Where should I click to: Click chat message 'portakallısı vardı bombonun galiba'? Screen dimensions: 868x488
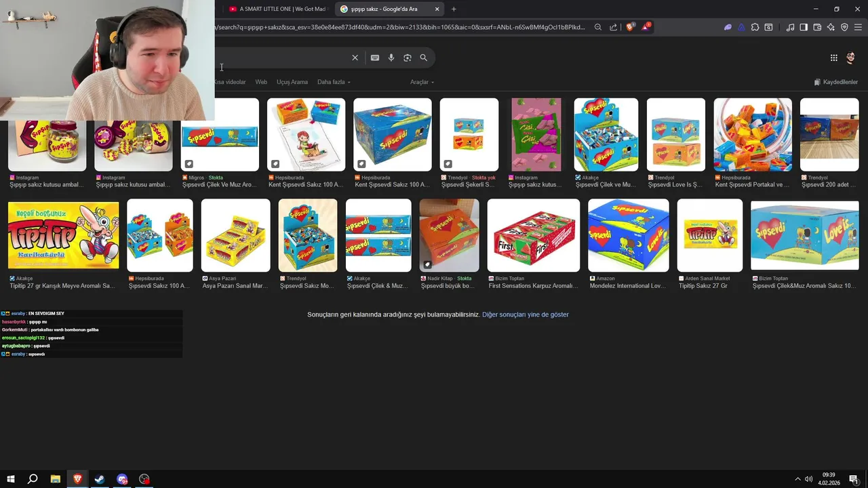(x=64, y=329)
